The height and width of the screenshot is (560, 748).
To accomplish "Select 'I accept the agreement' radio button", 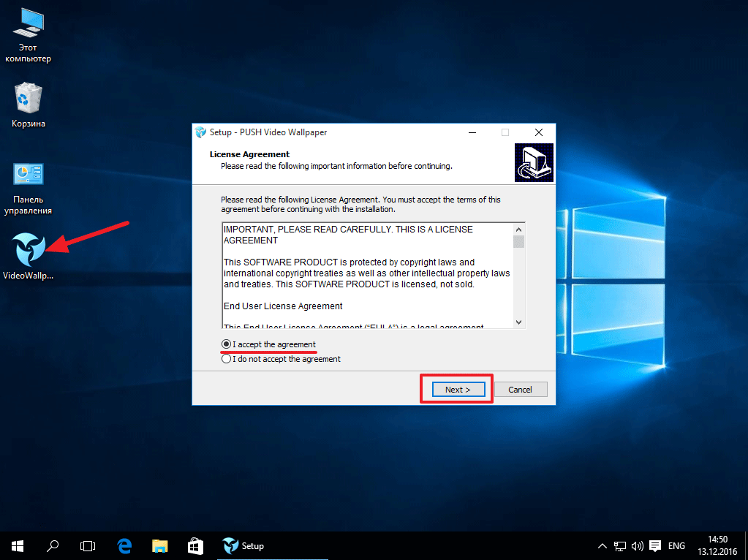I will [x=227, y=344].
